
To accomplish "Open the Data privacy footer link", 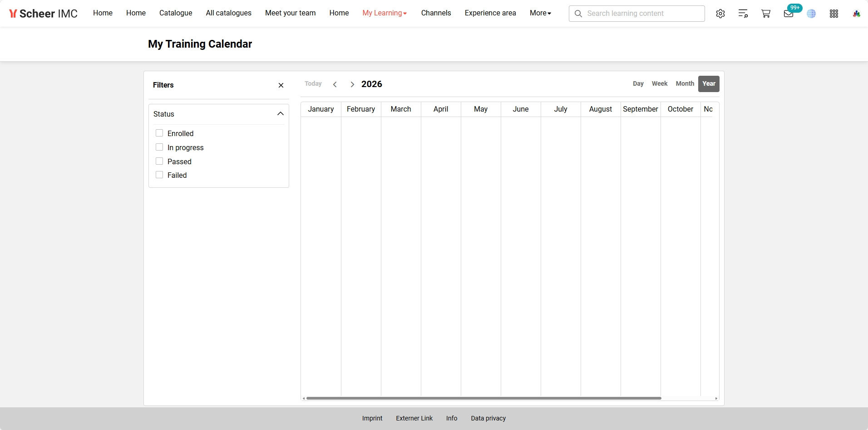I will pos(488,418).
